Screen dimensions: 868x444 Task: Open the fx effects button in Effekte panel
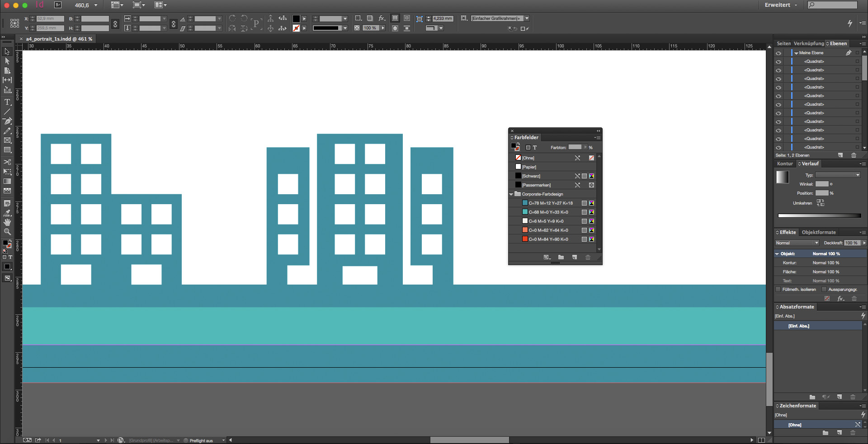840,299
